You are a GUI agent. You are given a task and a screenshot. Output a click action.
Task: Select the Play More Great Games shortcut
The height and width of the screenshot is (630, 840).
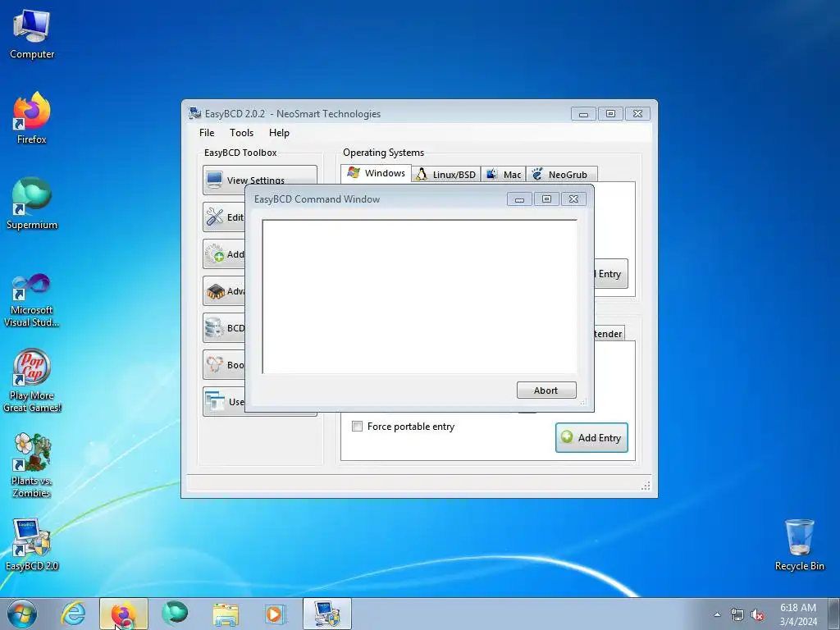(32, 381)
